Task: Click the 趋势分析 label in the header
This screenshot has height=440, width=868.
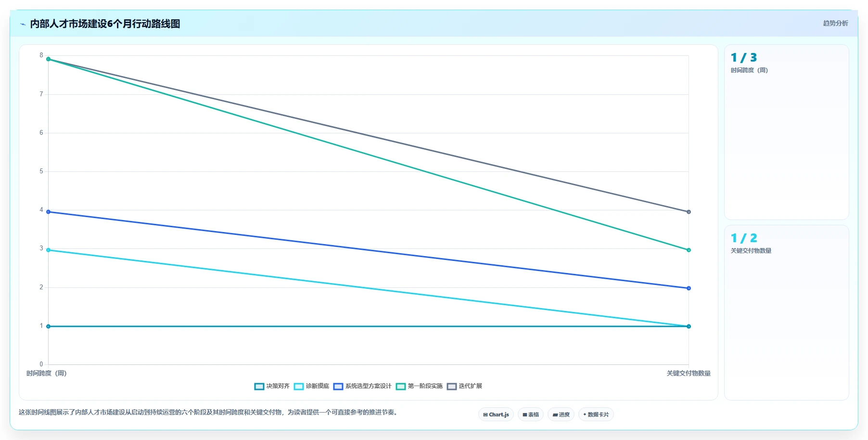Action: click(x=835, y=23)
